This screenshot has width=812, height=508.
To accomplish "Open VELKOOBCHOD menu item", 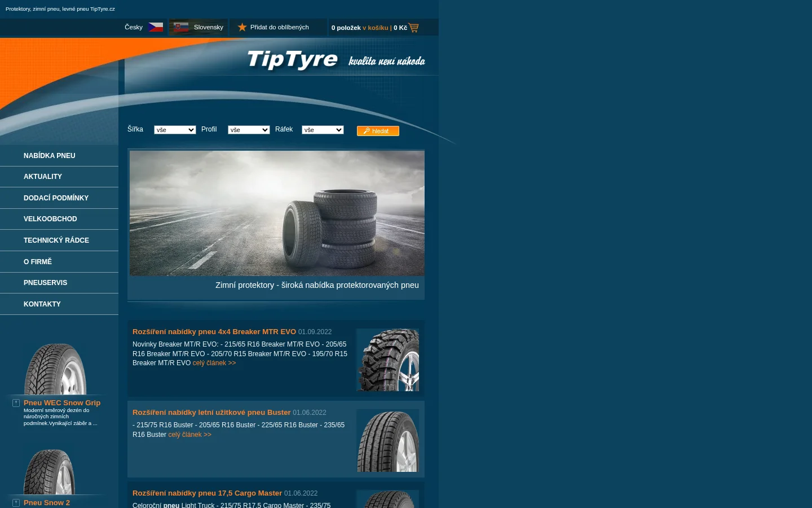I will pos(59,219).
